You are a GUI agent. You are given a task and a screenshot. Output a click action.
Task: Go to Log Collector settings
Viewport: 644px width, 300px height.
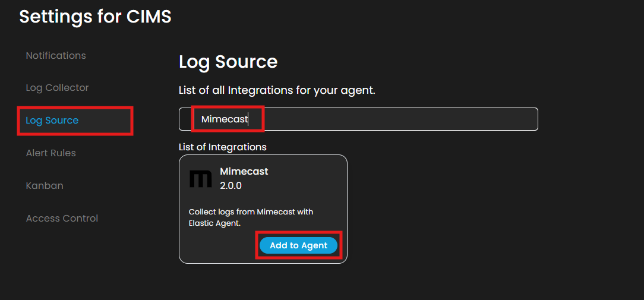pyautogui.click(x=57, y=88)
